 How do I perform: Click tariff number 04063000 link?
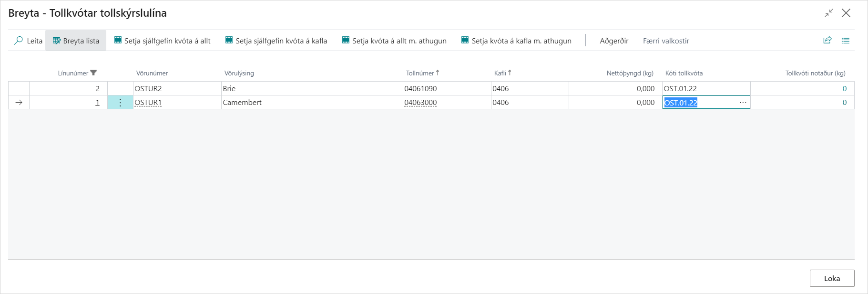[x=420, y=103]
